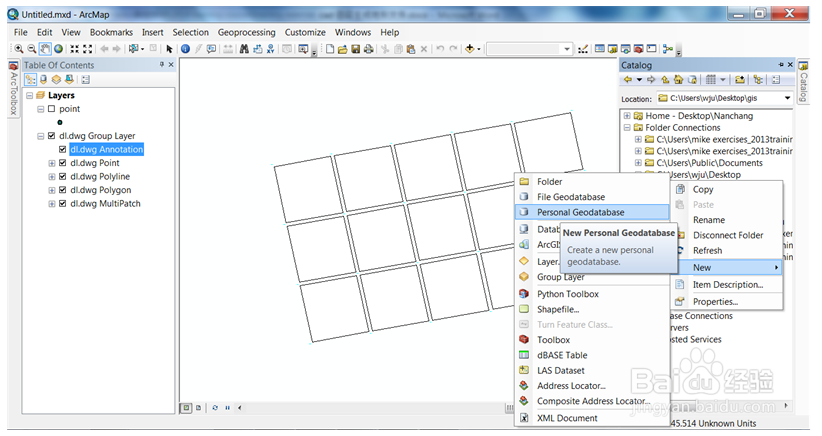The image size is (822, 436).
Task: Select the dl.dwg Polyline layer name
Action: [x=100, y=177]
